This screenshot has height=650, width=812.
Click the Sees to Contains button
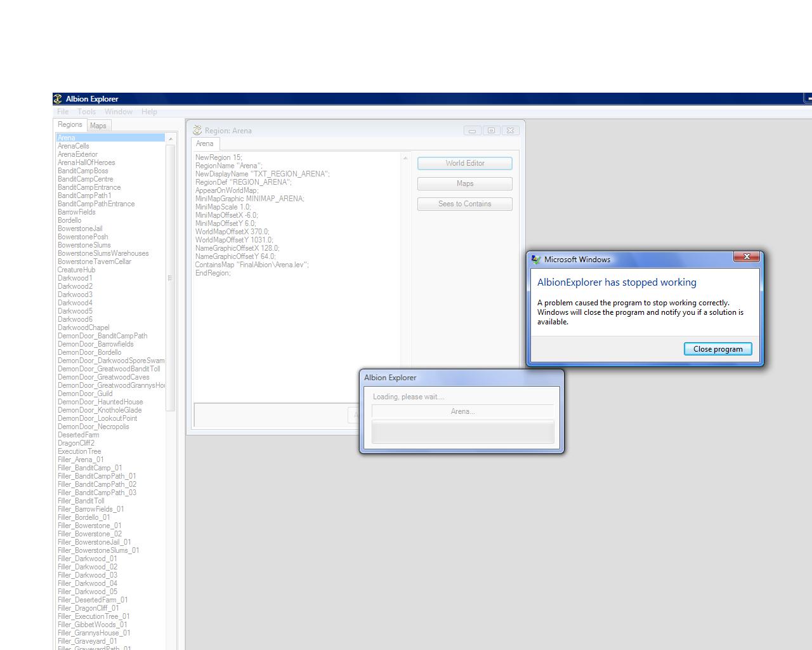pyautogui.click(x=465, y=204)
